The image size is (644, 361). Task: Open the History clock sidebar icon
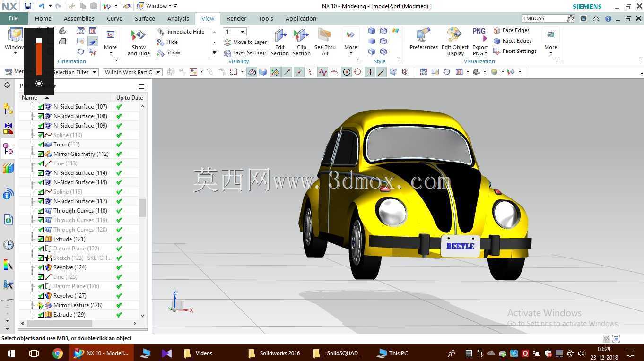tap(8, 244)
